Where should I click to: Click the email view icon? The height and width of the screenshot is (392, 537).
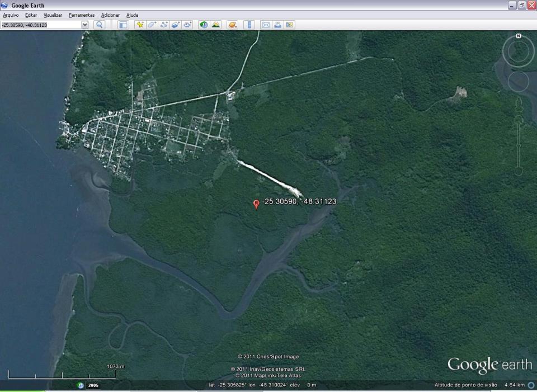[266, 25]
